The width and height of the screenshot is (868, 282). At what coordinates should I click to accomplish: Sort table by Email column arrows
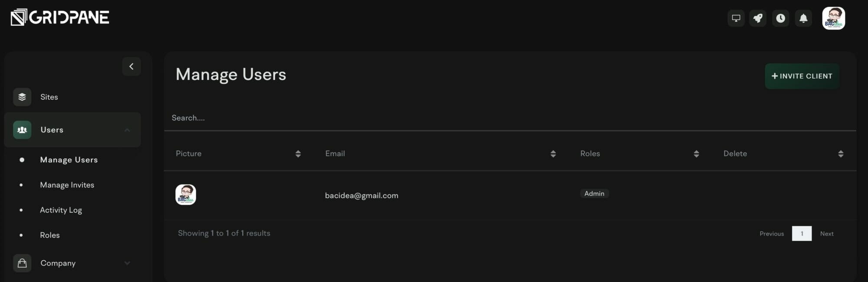553,154
